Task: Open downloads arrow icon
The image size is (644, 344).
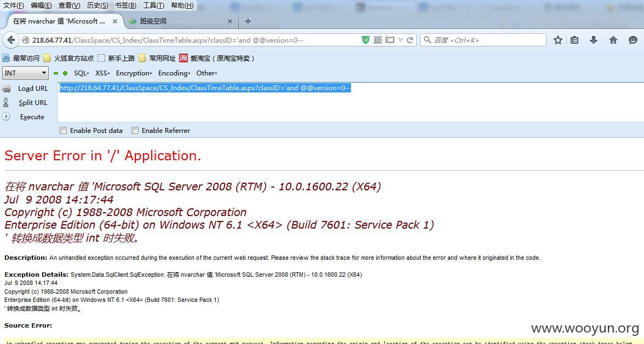Action: click(x=594, y=40)
